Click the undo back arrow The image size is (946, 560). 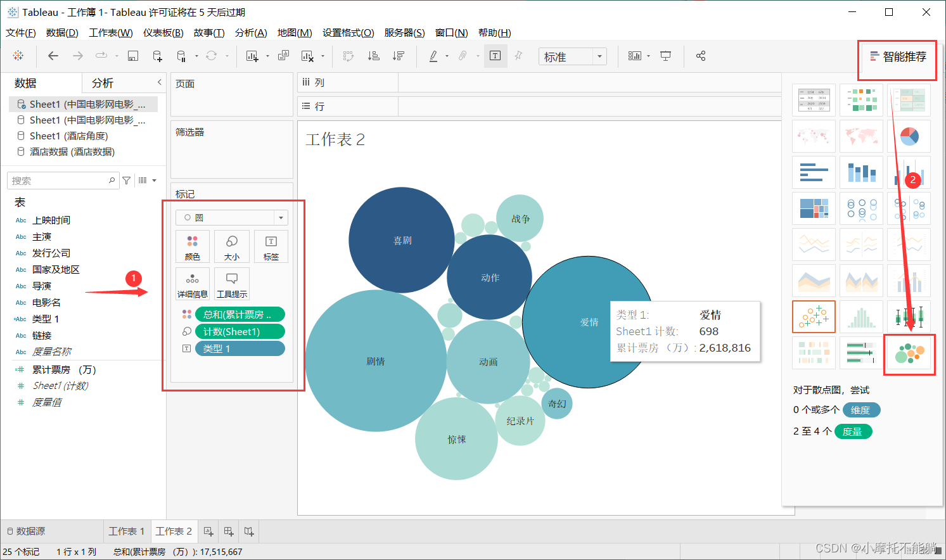coord(53,56)
